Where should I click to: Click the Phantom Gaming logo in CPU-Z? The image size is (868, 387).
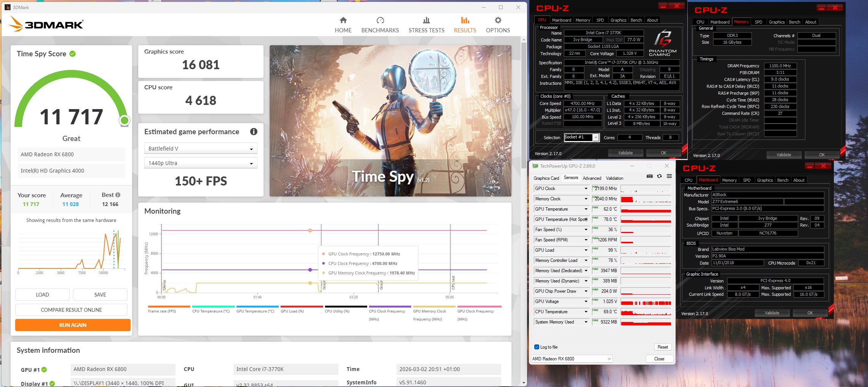663,43
